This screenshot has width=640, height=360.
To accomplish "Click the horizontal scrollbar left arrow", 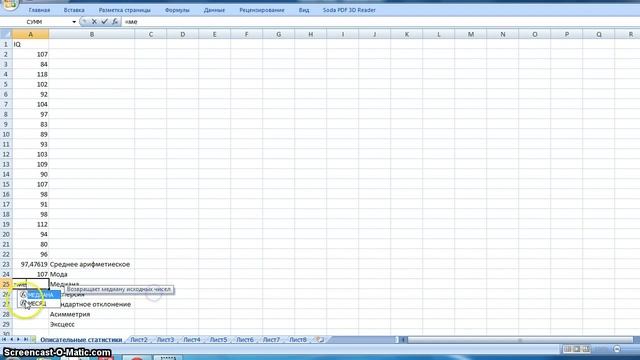I will point(403,340).
